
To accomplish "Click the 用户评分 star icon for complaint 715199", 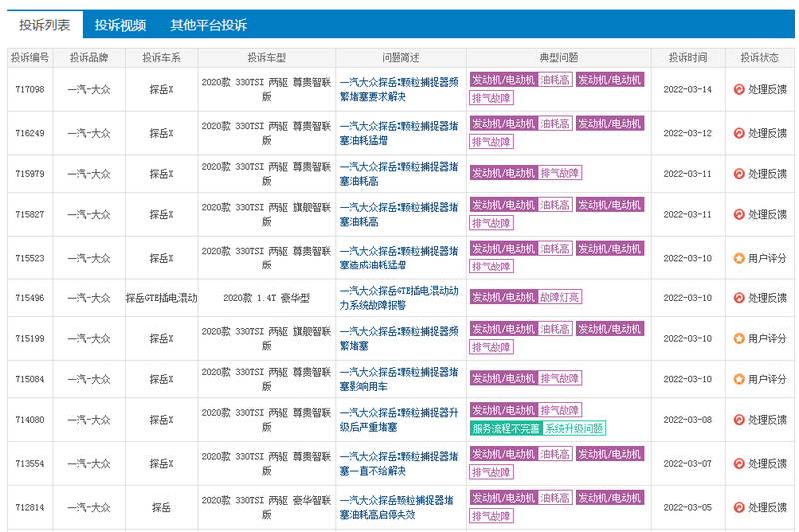I will click(x=739, y=338).
